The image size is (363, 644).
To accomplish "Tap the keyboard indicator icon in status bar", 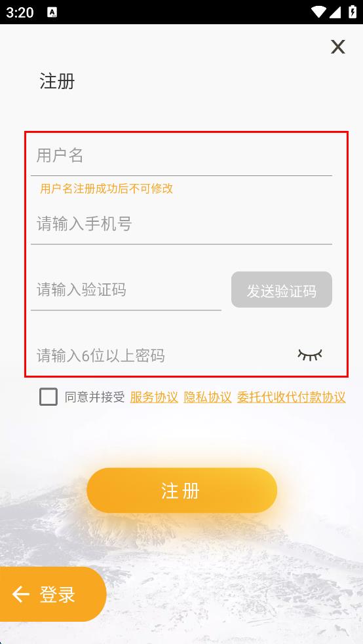I will [x=52, y=12].
